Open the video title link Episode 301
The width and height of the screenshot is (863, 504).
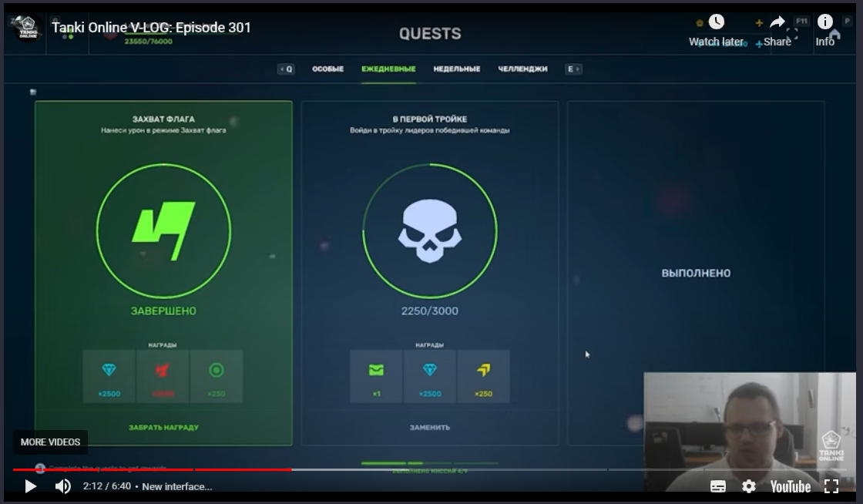click(x=151, y=28)
